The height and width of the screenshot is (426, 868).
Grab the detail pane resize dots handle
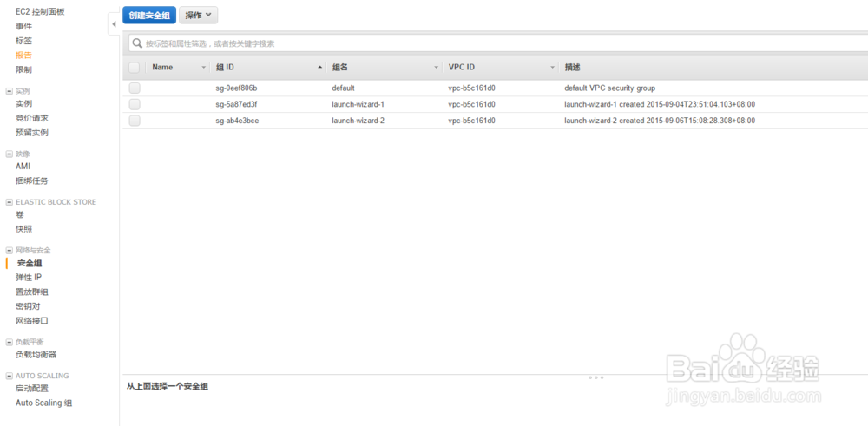tap(595, 377)
